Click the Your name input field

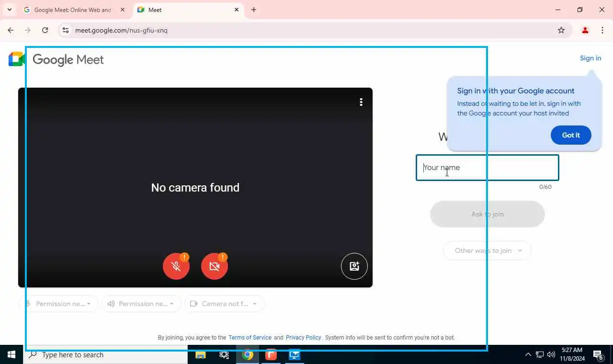488,168
